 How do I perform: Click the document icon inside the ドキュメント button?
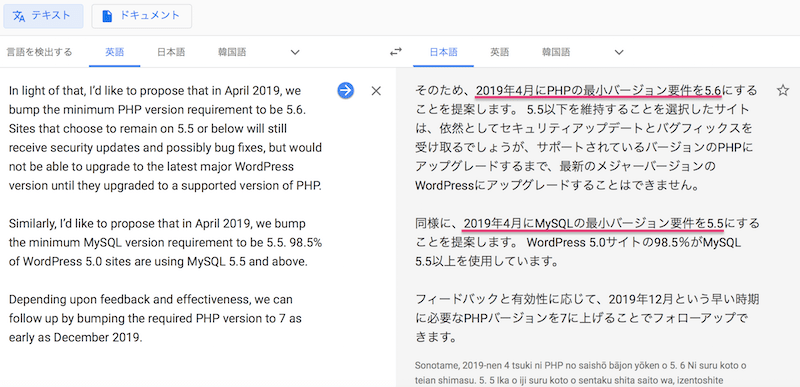point(107,16)
